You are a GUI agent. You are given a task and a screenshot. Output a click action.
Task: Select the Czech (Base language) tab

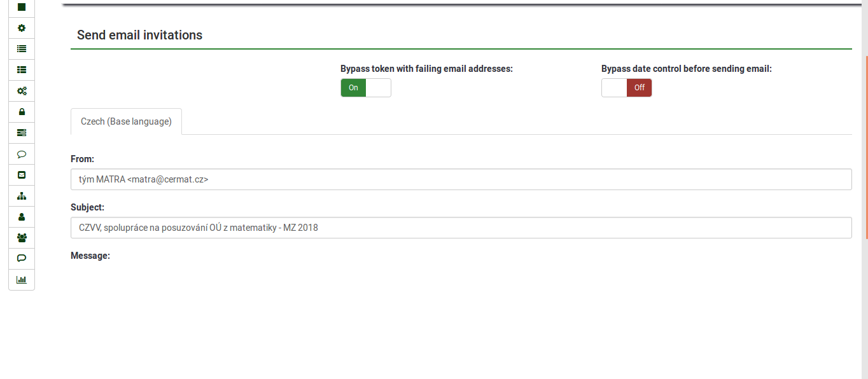coord(126,121)
